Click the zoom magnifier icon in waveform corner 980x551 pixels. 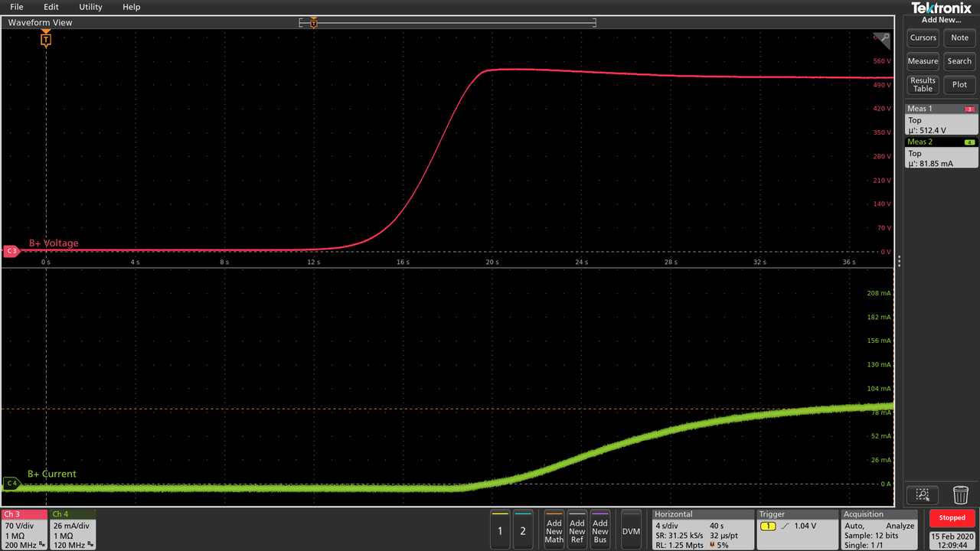884,37
